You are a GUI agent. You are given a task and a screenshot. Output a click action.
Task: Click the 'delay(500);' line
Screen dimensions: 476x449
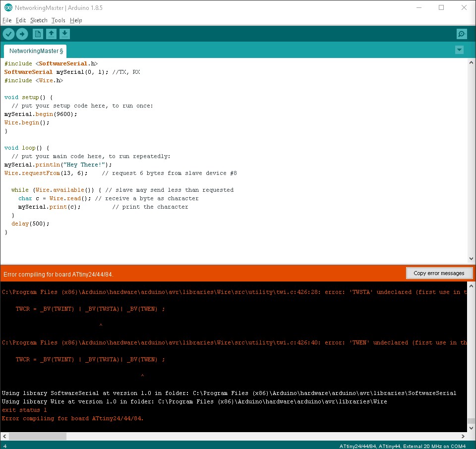[30, 224]
